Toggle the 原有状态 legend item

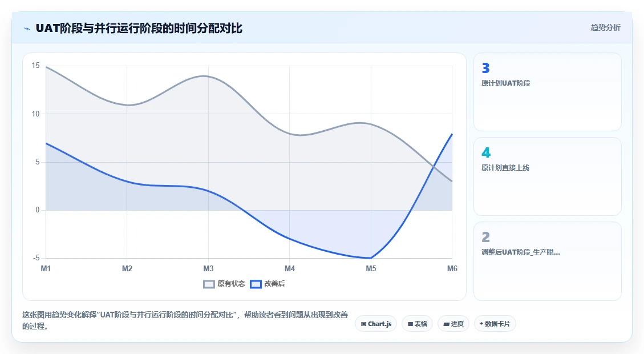tap(224, 284)
